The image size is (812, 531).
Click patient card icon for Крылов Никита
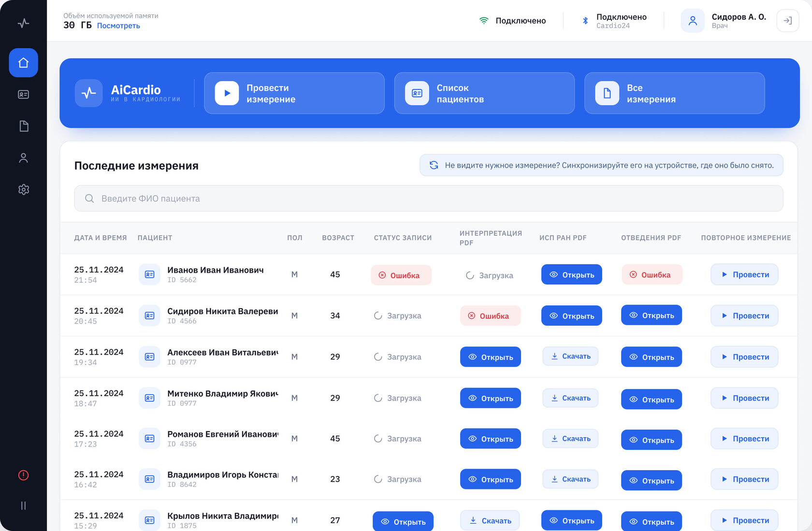click(149, 520)
